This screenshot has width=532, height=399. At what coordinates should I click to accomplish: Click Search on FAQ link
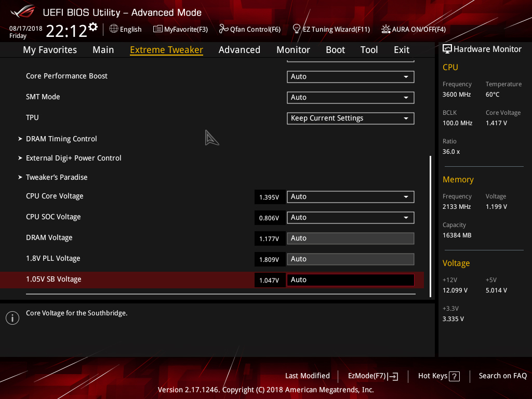point(502,376)
